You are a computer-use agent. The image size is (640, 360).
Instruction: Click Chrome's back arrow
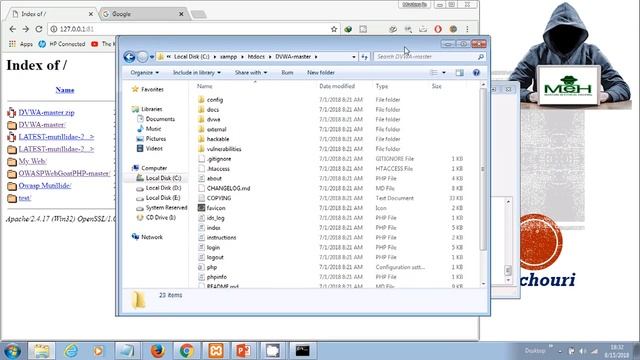(13, 29)
